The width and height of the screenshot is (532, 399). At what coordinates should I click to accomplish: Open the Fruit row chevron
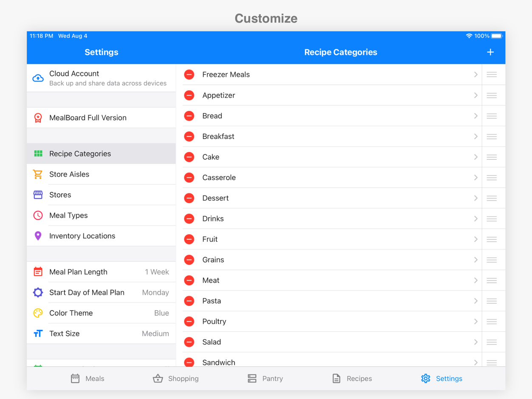click(x=476, y=239)
